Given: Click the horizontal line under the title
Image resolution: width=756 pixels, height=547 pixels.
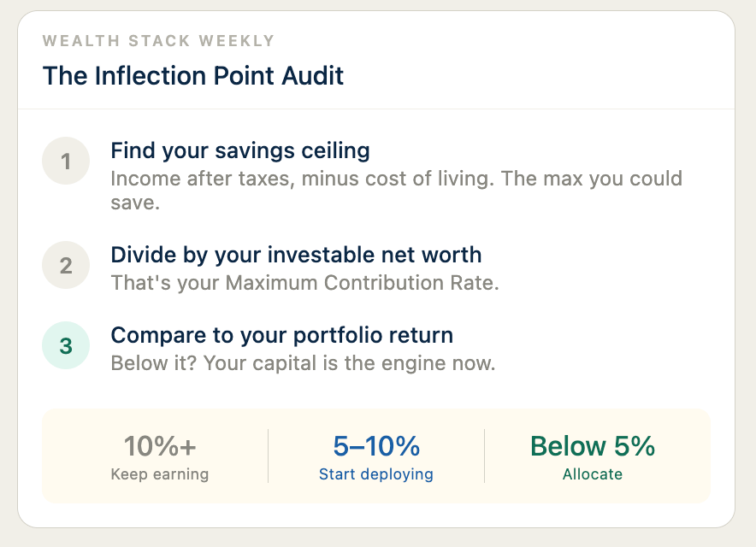Looking at the screenshot, I should [376, 109].
